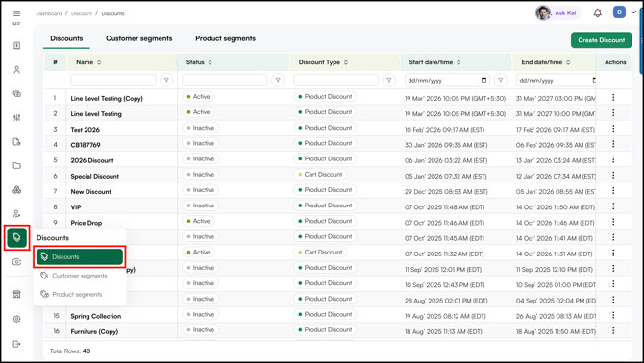Viewport: 644px width, 363px height.
Task: Choose Discounts in the flyout menu
Action: tap(80, 256)
